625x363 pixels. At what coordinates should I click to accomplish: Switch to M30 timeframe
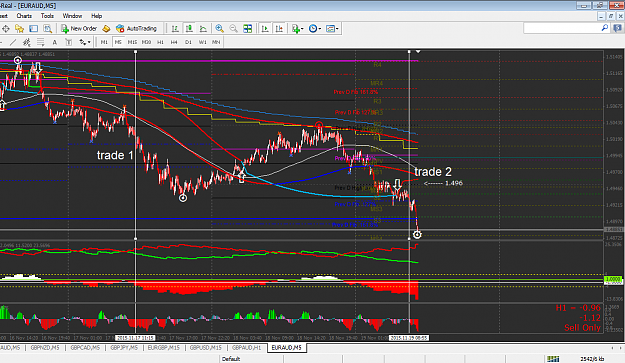146,42
